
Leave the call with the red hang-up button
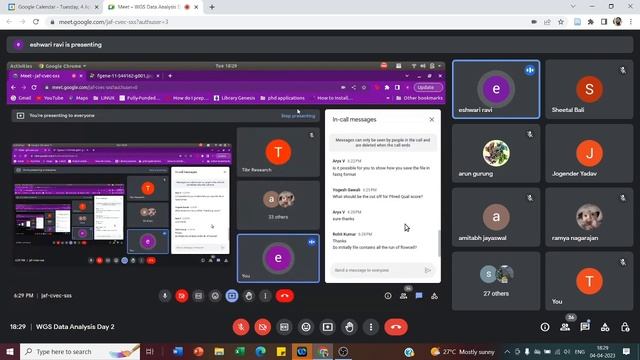(396, 327)
